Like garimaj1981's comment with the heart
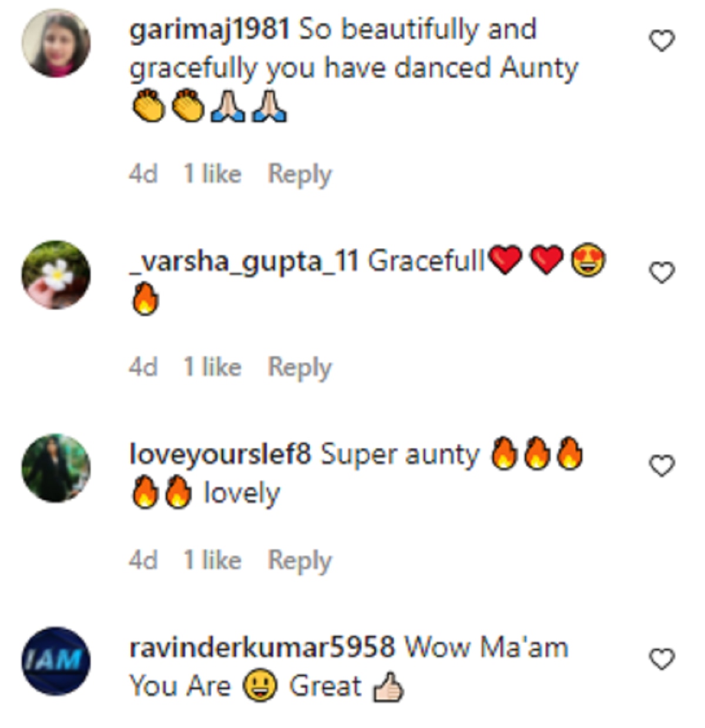This screenshot has height=728, width=705. coord(662,41)
